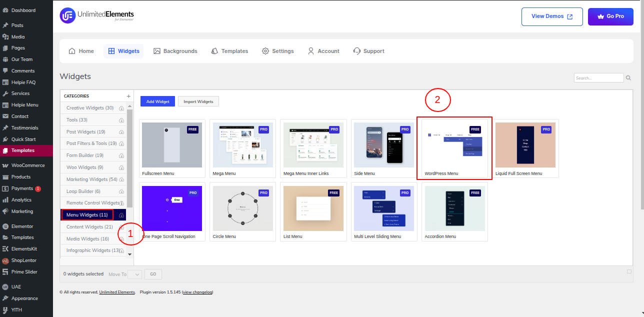This screenshot has height=317, width=644.
Task: Click the magnifier icon beside the search box
Action: 628,78
